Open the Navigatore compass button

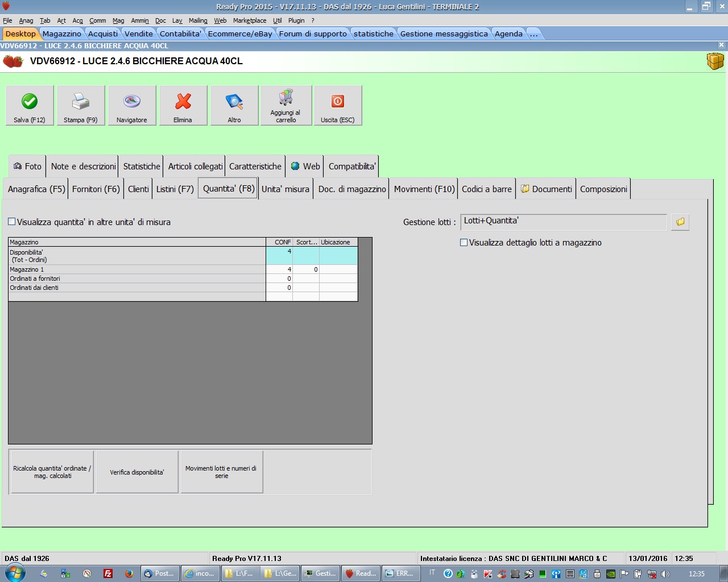[x=132, y=105]
